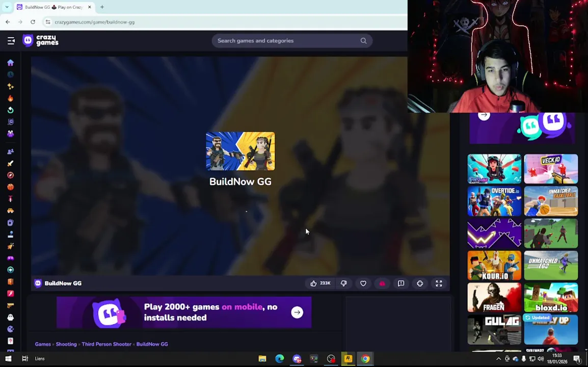
Task: Open the FRAGEN game thumbnail
Action: pos(494,298)
